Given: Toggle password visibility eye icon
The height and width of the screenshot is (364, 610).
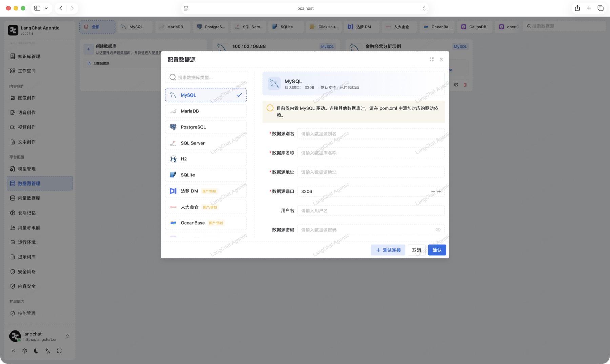Looking at the screenshot, I should coord(438,230).
